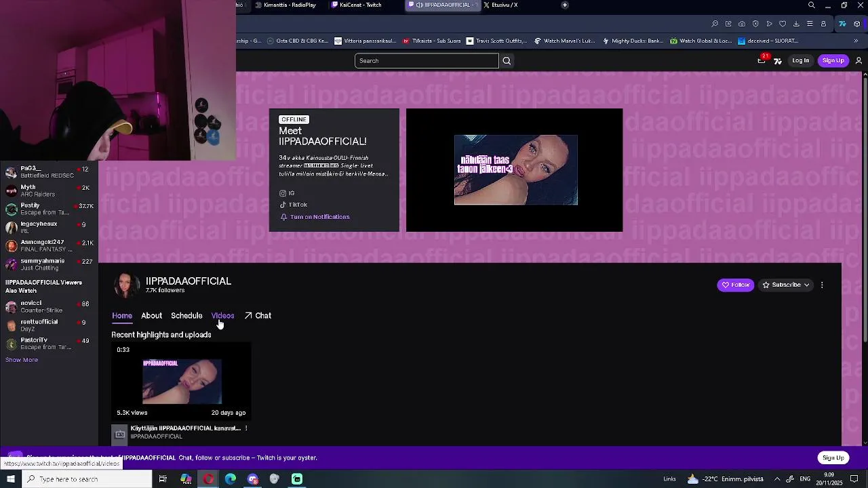Open the Mighty Ducks bookmark
Viewport: 868px width, 488px height.
[x=632, y=41]
